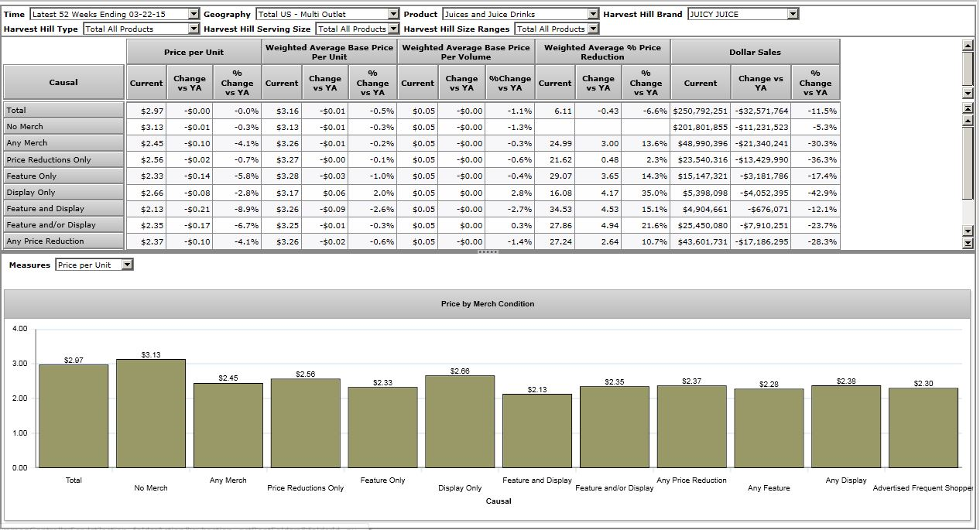Viewport: 980px width, 530px height.
Task: Select the Feature and Display row header
Action: click(x=63, y=209)
